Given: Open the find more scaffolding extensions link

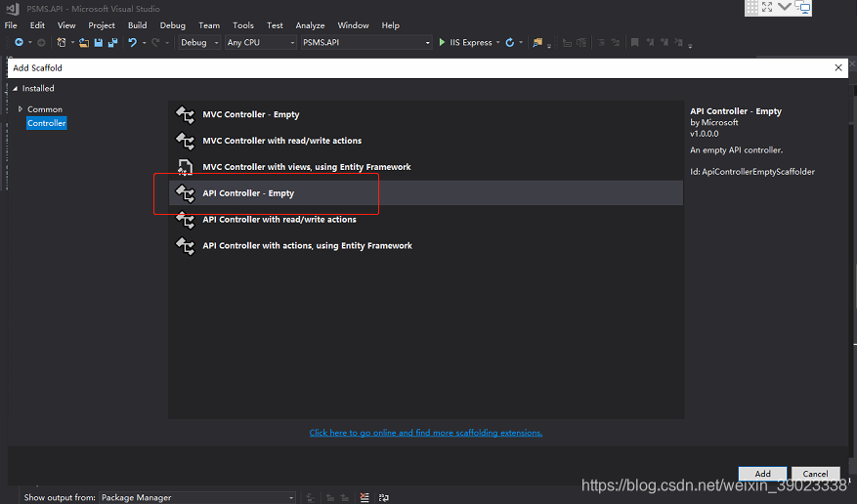Looking at the screenshot, I should (x=426, y=433).
